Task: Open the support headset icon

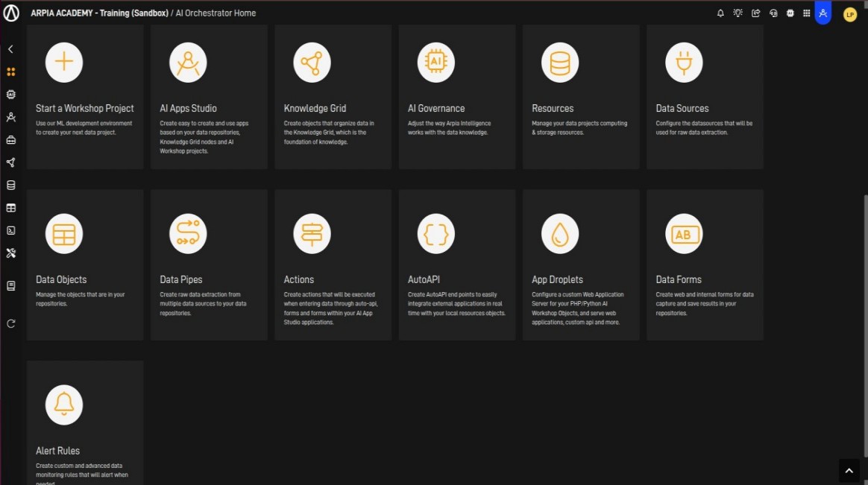Action: point(773,13)
